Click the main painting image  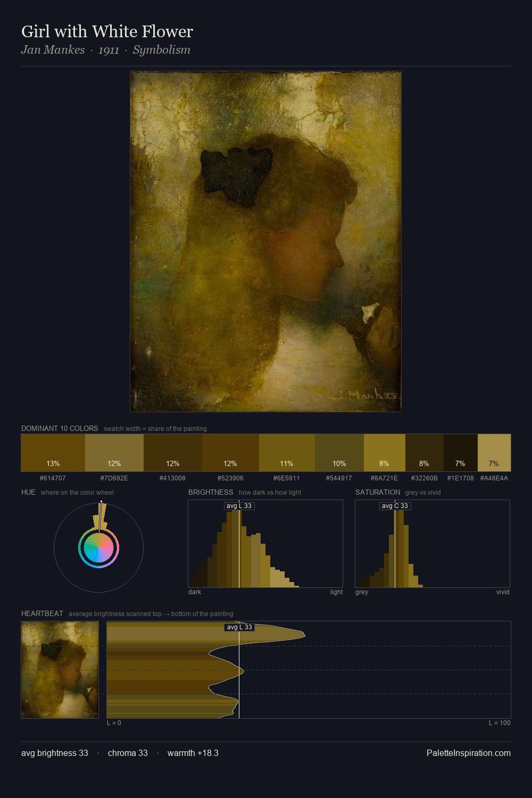pyautogui.click(x=265, y=242)
